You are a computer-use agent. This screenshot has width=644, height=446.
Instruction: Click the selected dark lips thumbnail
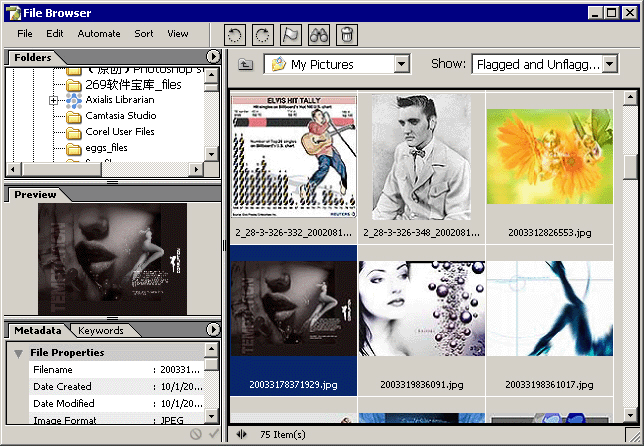294,308
